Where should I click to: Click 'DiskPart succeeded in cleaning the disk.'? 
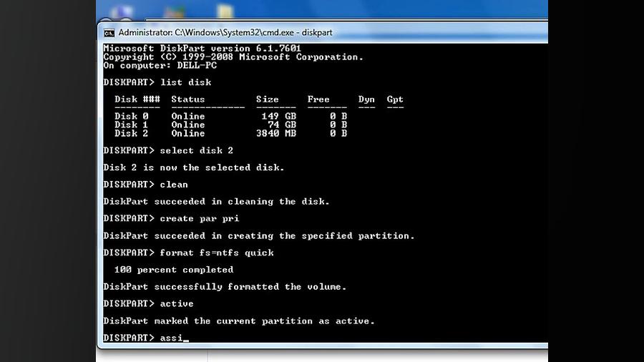pos(216,202)
